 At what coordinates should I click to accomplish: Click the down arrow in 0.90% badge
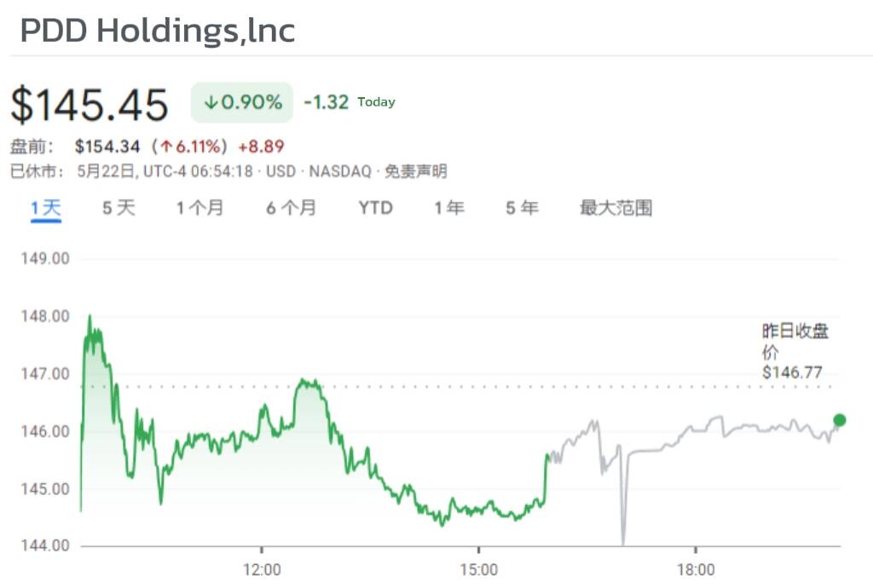211,103
